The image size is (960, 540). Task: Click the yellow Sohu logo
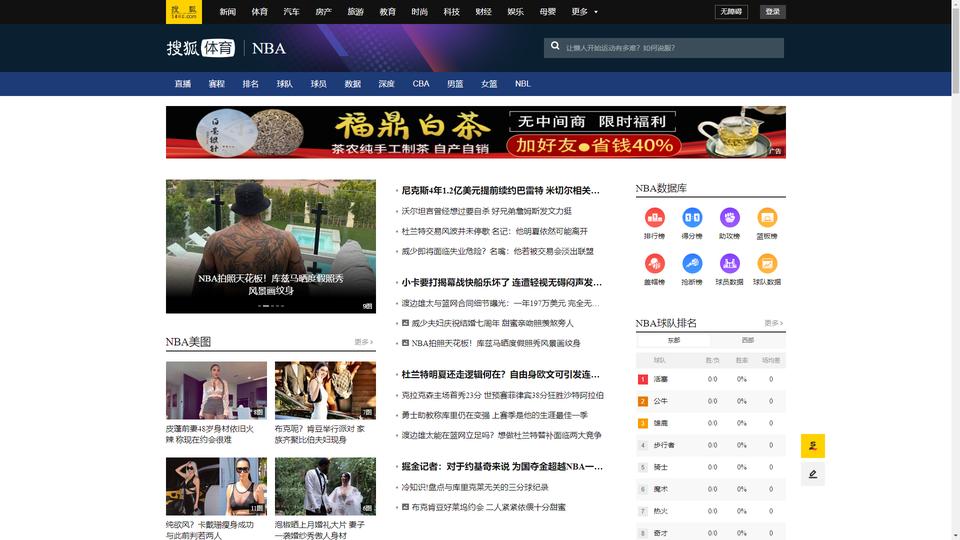[184, 12]
